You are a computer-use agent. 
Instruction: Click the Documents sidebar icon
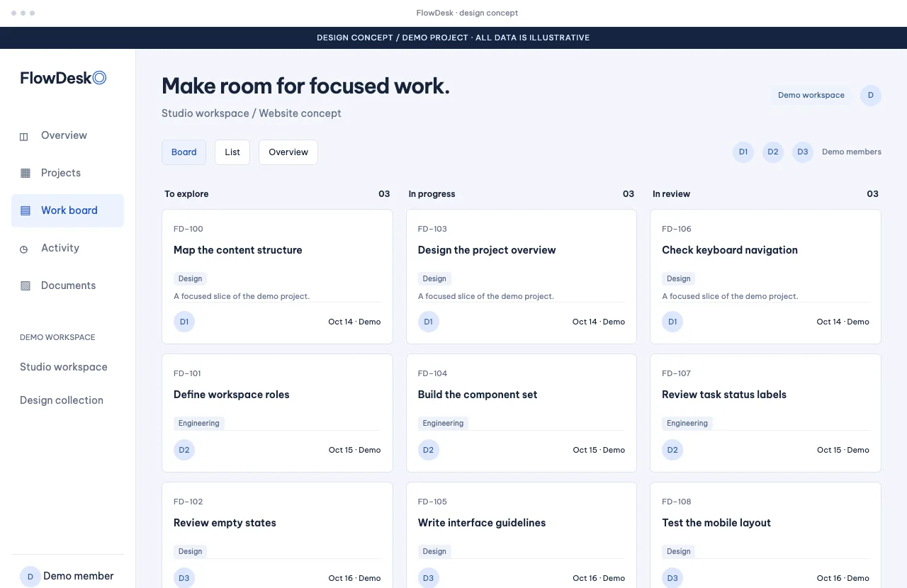pyautogui.click(x=26, y=285)
